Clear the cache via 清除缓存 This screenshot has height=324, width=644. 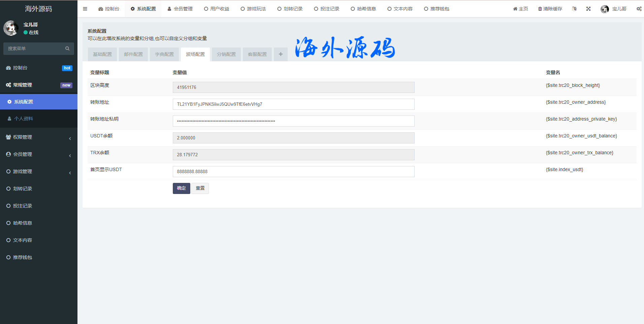(x=550, y=9)
